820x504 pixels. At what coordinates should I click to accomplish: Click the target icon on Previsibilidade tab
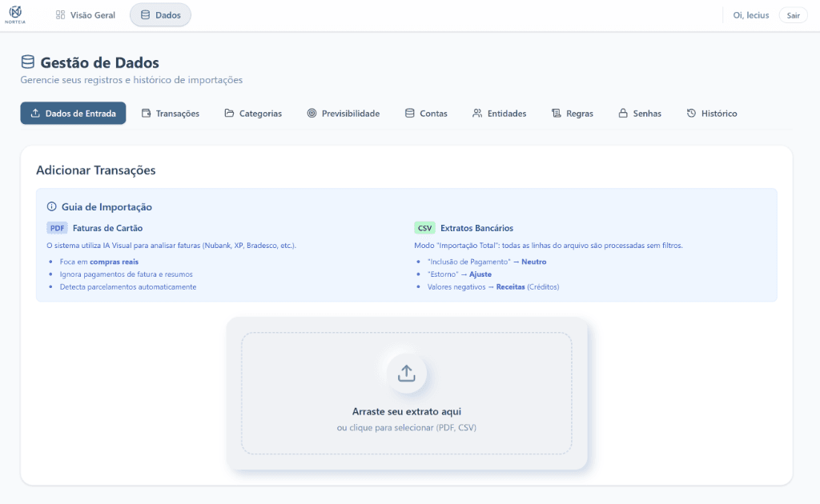tap(312, 114)
